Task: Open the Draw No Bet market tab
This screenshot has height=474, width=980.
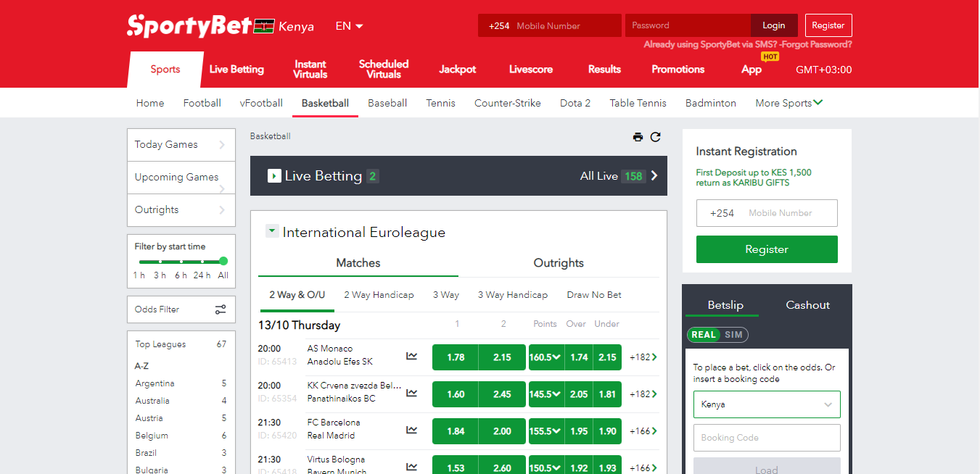Action: pyautogui.click(x=594, y=295)
